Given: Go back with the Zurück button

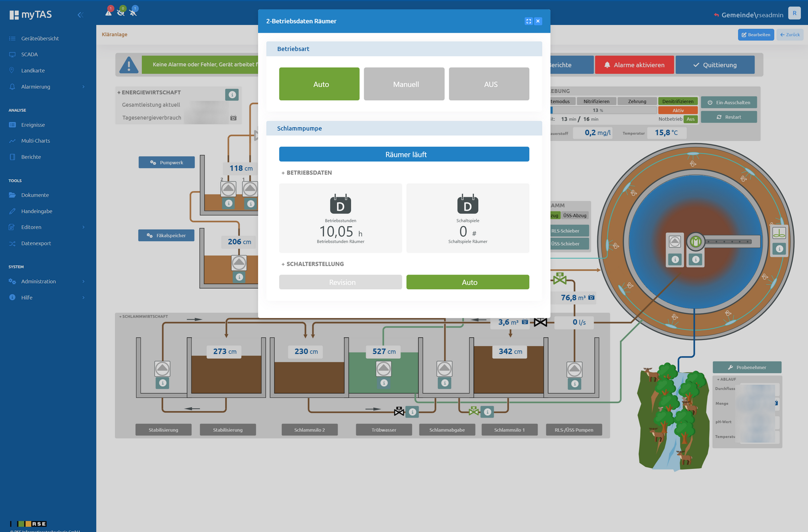Looking at the screenshot, I should coord(790,35).
